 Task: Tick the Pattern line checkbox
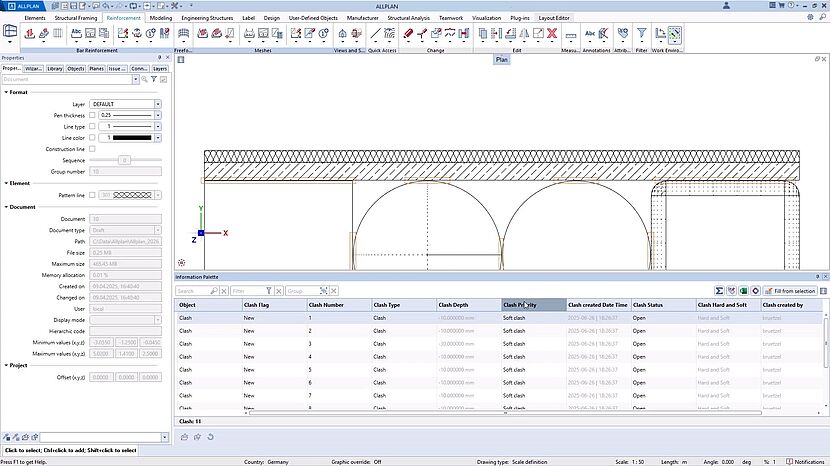coord(92,195)
